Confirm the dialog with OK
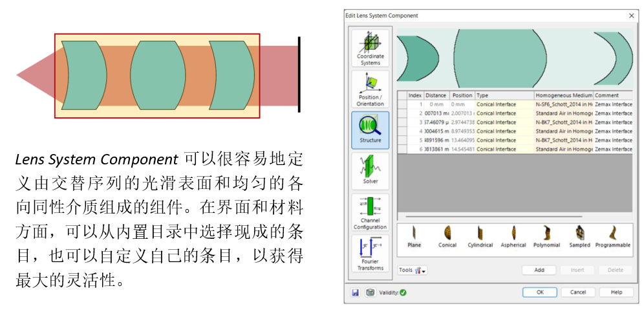Image resolution: width=644 pixels, height=310 pixels. tap(540, 293)
